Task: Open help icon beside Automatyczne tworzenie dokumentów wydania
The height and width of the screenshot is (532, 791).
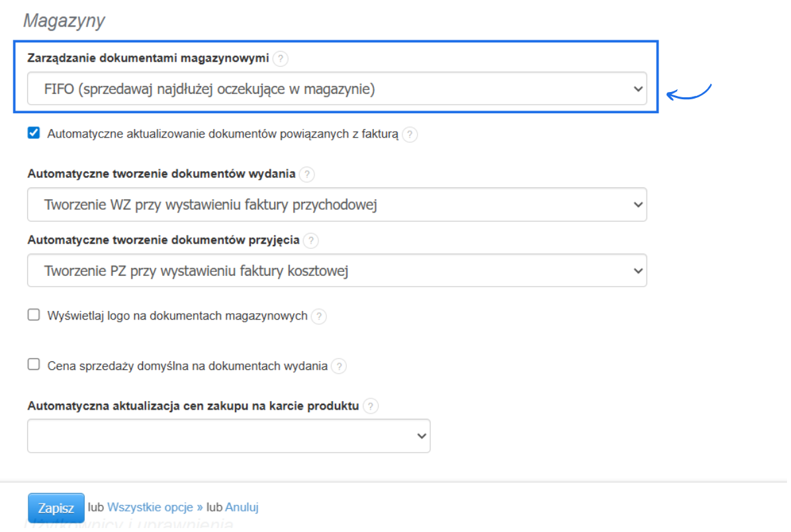Action: [x=306, y=175]
